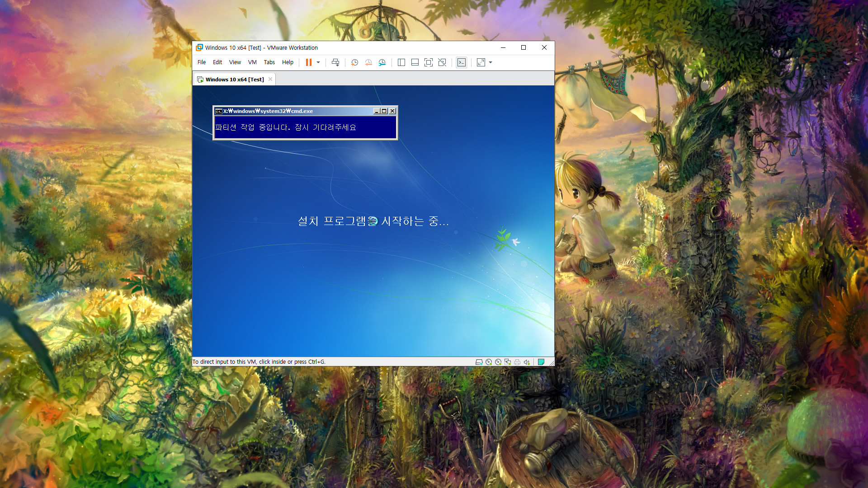868x488 pixels.
Task: Open the Edit menu
Action: (x=217, y=62)
